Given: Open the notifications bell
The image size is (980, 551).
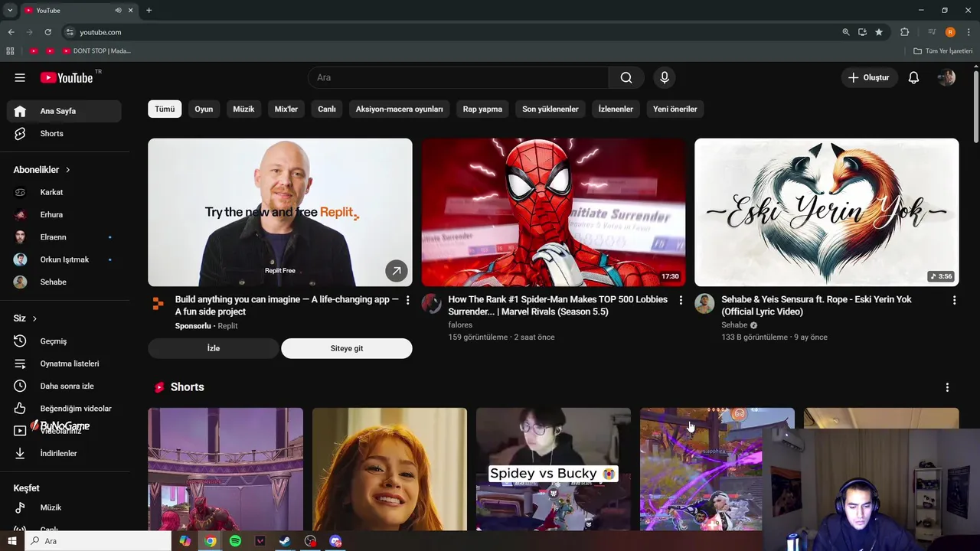Looking at the screenshot, I should (913, 77).
